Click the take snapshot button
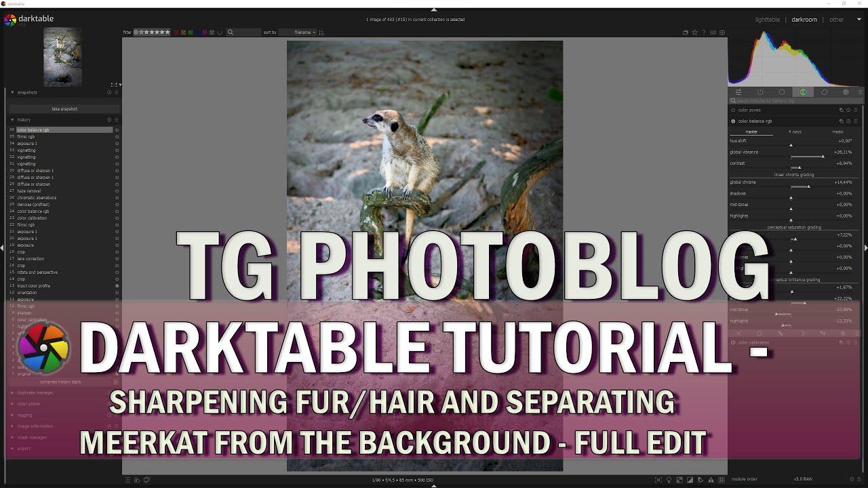 pyautogui.click(x=64, y=108)
